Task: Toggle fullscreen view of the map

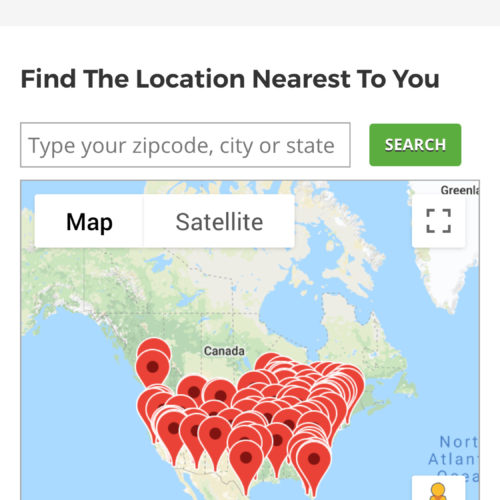Action: pos(439,221)
